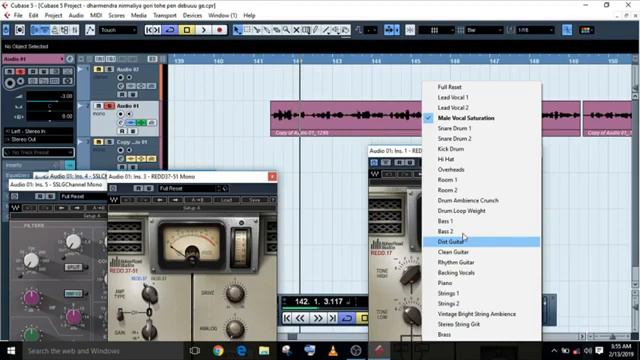Open the Devices menu
The image size is (640, 360).
coord(192,16)
